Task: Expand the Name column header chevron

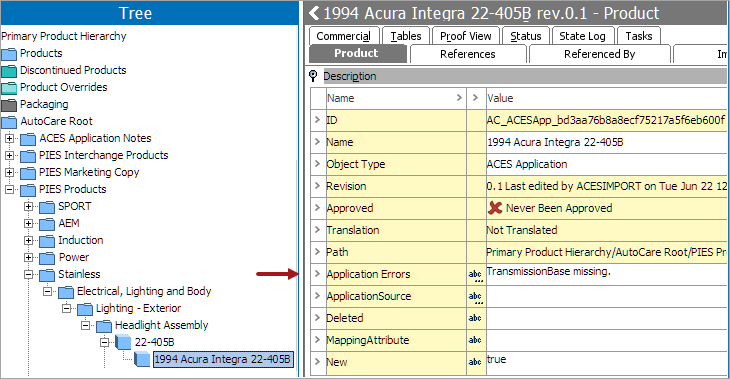Action: click(x=459, y=98)
